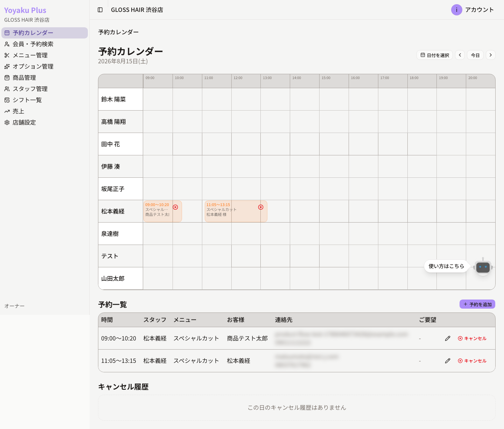Select staff row 伊藤 湊 in calendar
This screenshot has width=504, height=429.
pos(120,167)
